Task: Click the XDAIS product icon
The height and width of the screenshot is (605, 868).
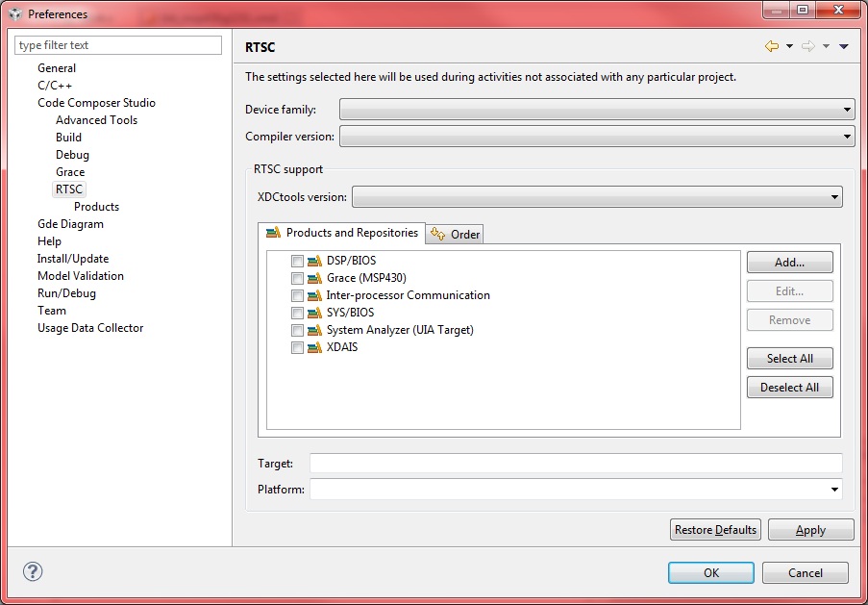Action: pos(314,347)
